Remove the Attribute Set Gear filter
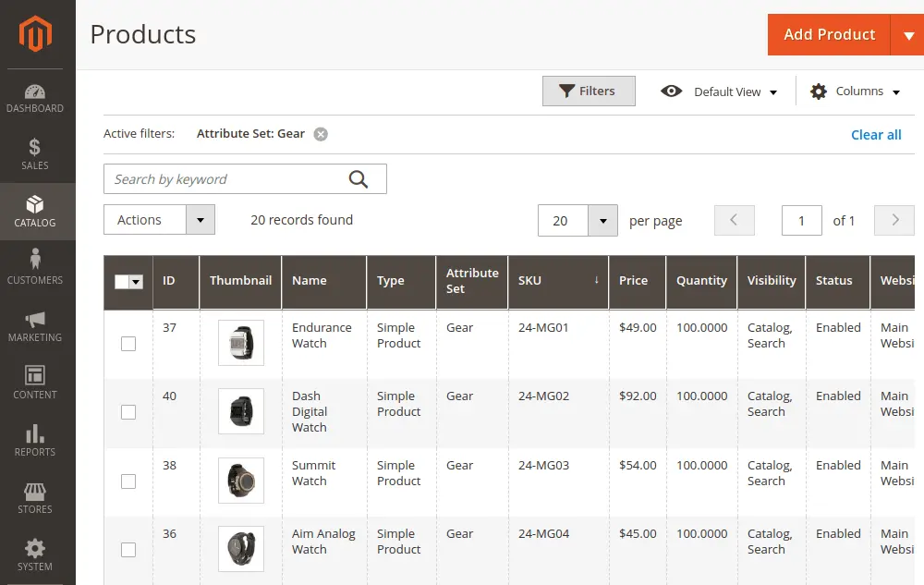Viewport: 924px width, 585px height. coord(320,133)
